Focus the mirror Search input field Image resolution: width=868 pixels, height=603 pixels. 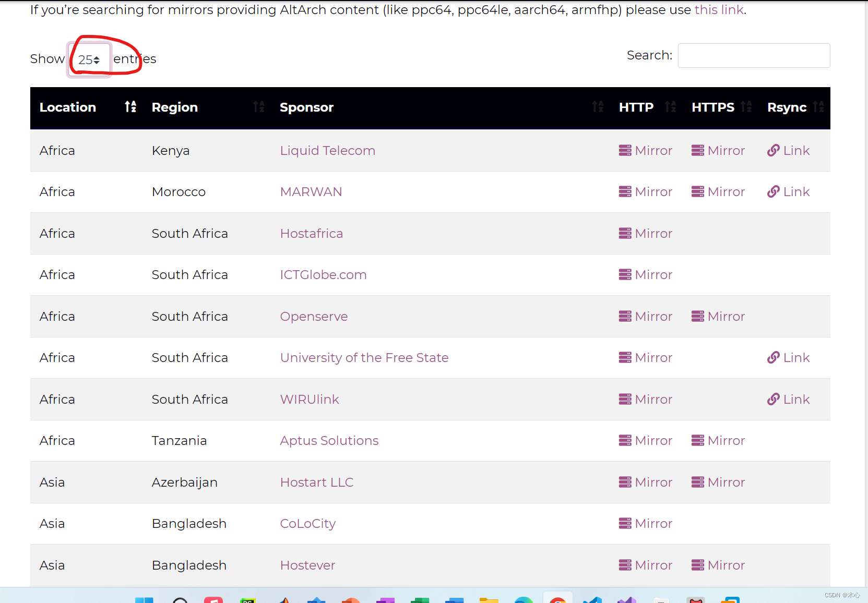[x=754, y=55]
